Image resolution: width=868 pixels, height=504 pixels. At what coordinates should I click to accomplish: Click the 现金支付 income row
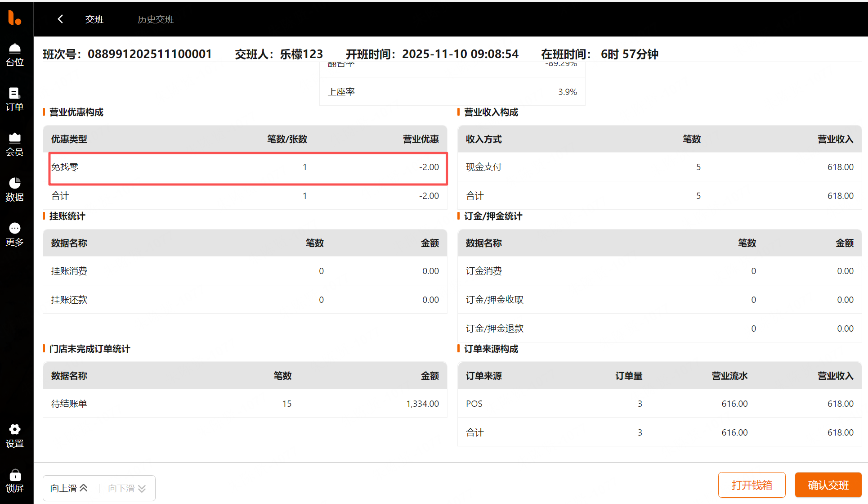pyautogui.click(x=659, y=167)
